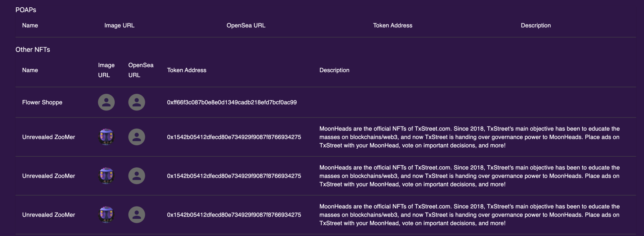
Task: Click the Other NFTs table's Name header
Action: pyautogui.click(x=30, y=70)
